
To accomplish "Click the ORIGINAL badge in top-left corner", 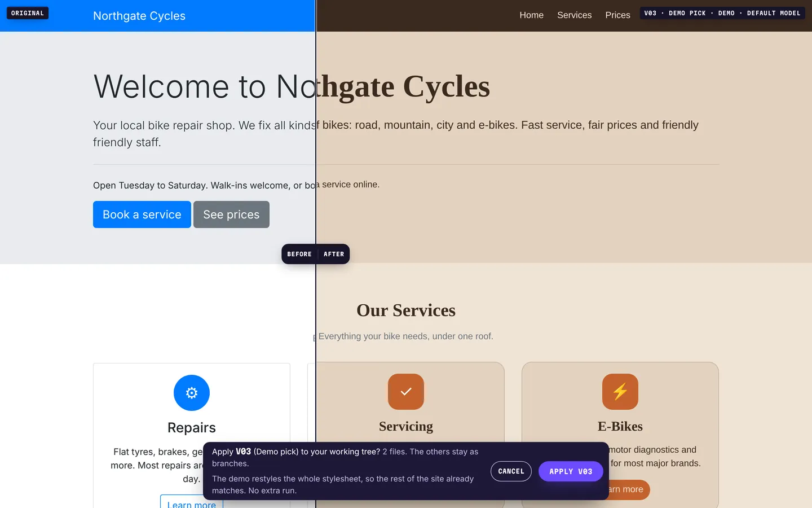I will coord(28,13).
